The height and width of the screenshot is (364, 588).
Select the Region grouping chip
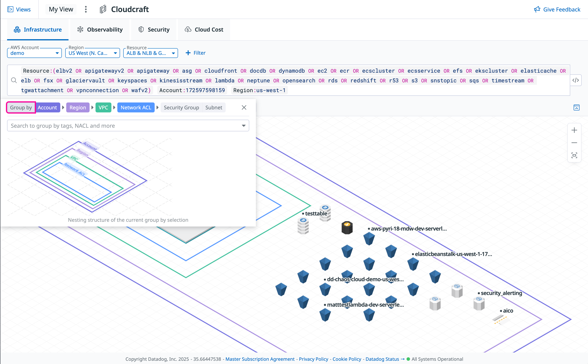pyautogui.click(x=78, y=107)
